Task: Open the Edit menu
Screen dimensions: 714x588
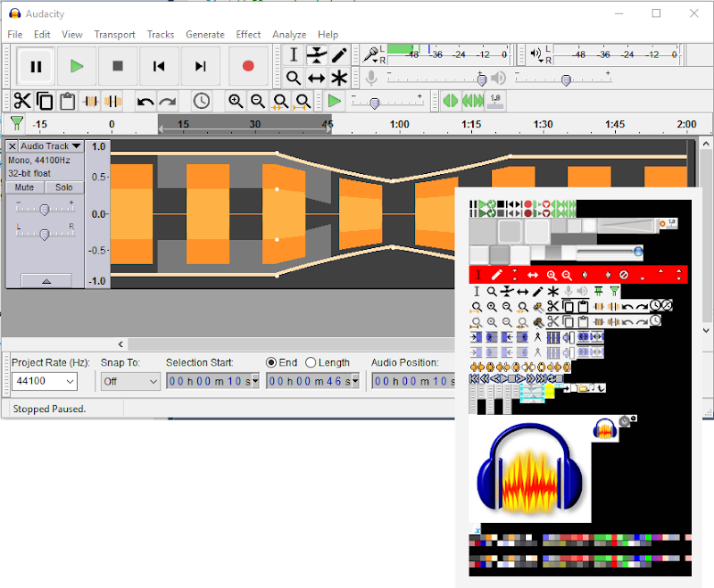Action: 42,35
